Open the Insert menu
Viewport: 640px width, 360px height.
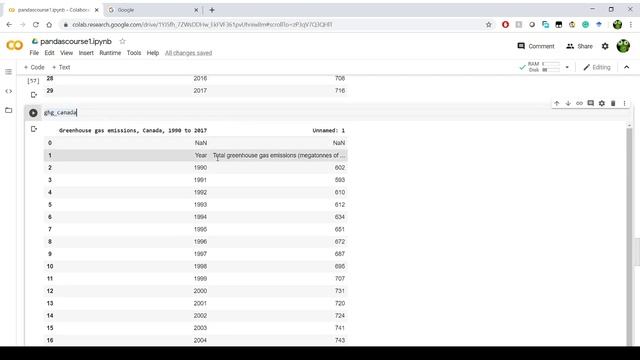86,53
